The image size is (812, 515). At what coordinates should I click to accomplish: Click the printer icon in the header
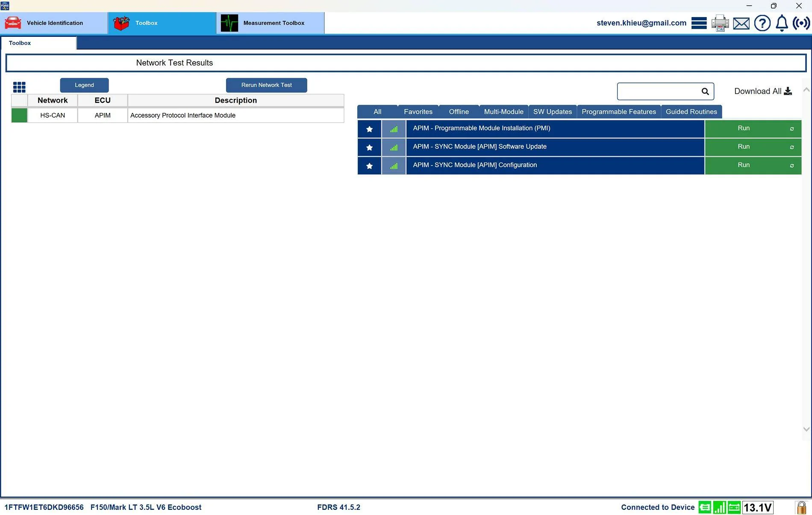(x=720, y=23)
